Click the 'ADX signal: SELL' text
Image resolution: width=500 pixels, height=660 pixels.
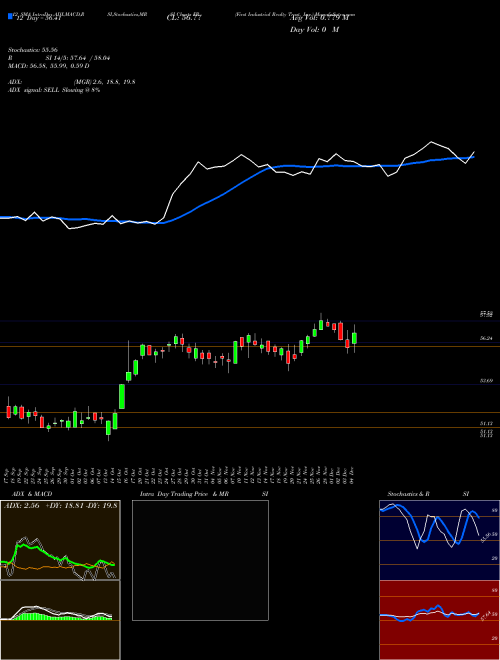(x=34, y=90)
